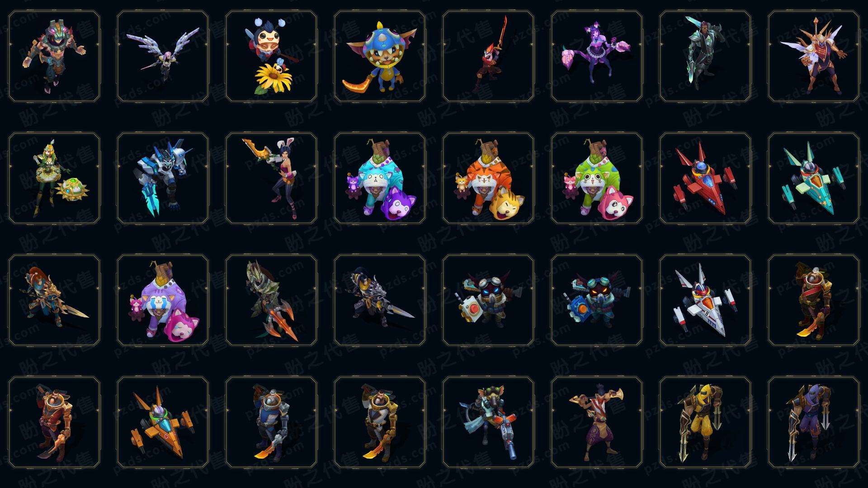
Task: Select the teal arcade fighter jet skin
Action: 814,178
